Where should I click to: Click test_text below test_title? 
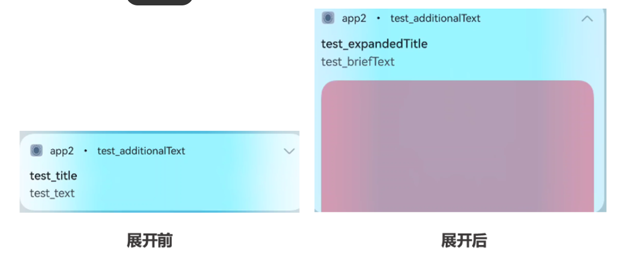52,193
